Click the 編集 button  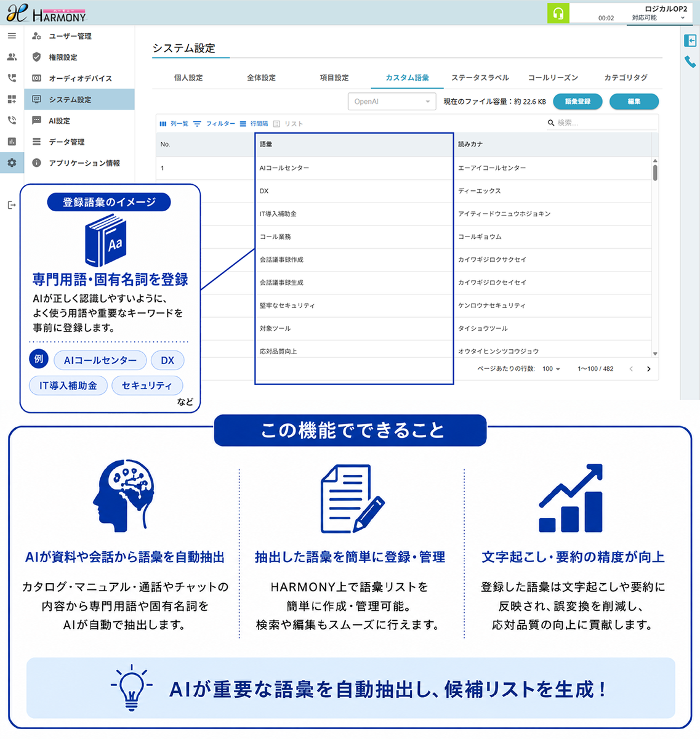634,102
